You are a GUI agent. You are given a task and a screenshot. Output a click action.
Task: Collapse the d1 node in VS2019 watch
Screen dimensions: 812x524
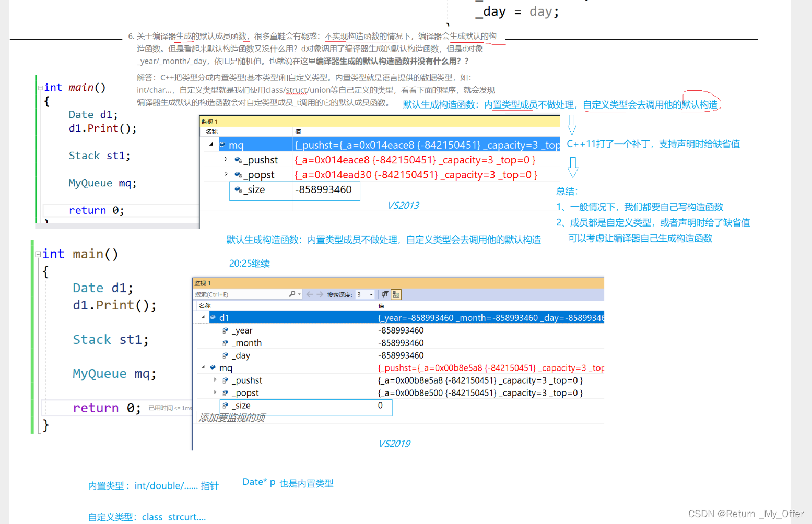point(203,317)
